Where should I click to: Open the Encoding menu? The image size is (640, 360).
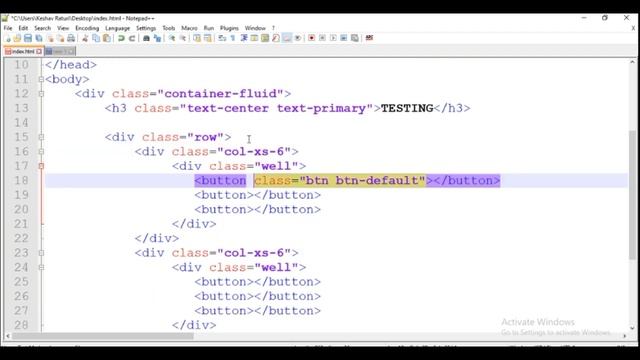[87, 28]
